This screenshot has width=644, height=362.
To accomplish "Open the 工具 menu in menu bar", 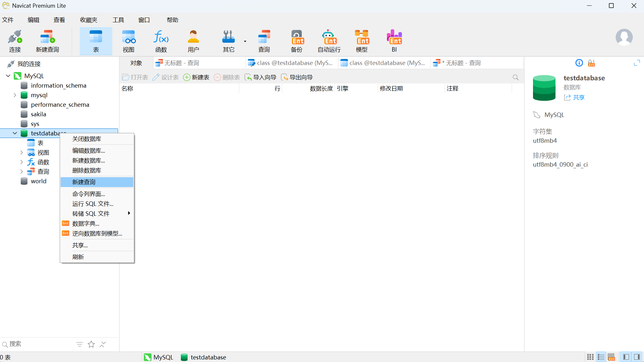I will coord(118,20).
